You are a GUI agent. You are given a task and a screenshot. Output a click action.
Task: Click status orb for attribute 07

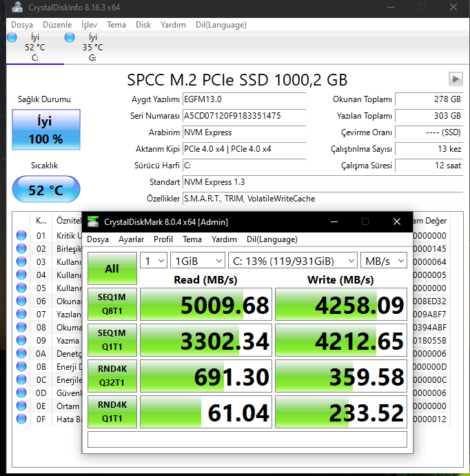[21, 314]
